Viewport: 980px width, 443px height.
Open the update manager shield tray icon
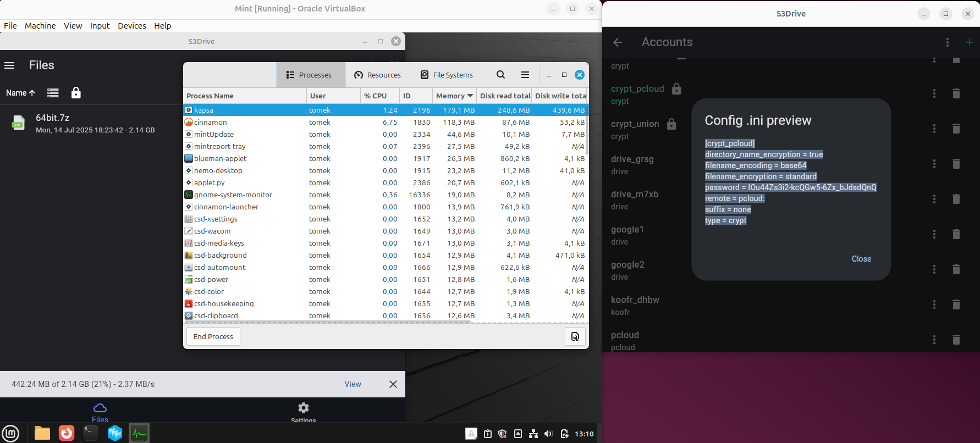click(x=502, y=434)
